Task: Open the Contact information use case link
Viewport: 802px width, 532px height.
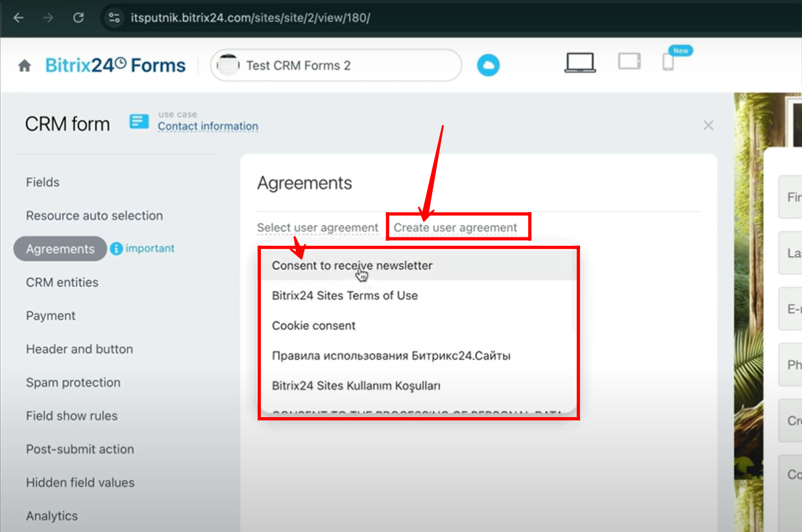Action: point(208,127)
